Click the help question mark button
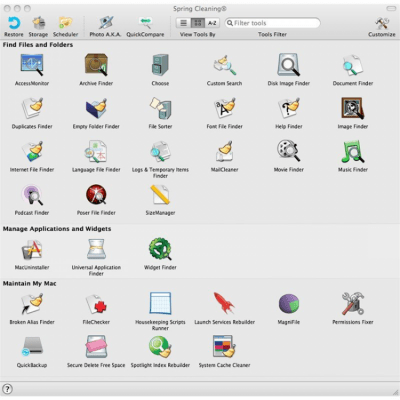This screenshot has width=400, height=400. point(7,389)
